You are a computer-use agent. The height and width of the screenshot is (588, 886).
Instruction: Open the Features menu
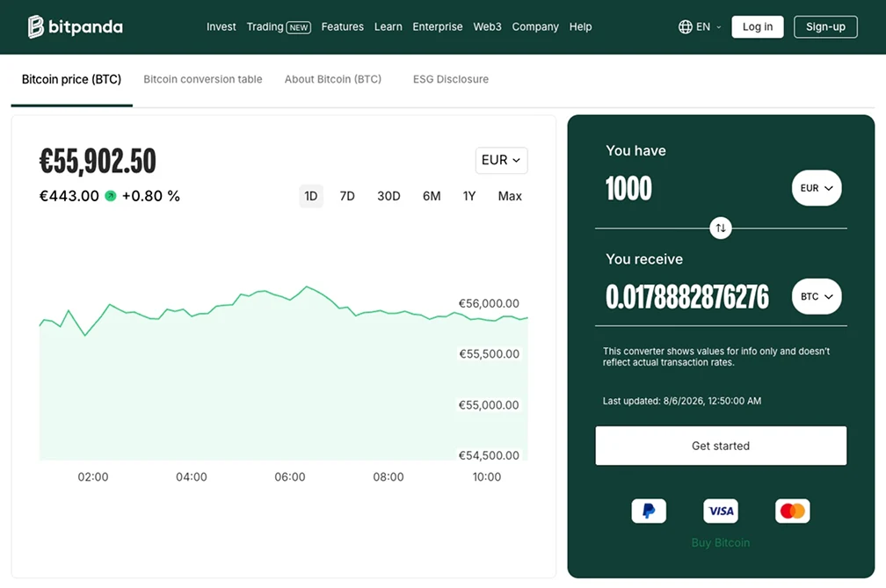pos(343,26)
